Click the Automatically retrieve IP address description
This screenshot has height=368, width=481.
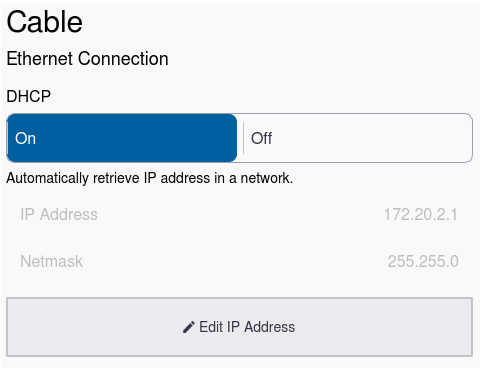(x=150, y=178)
